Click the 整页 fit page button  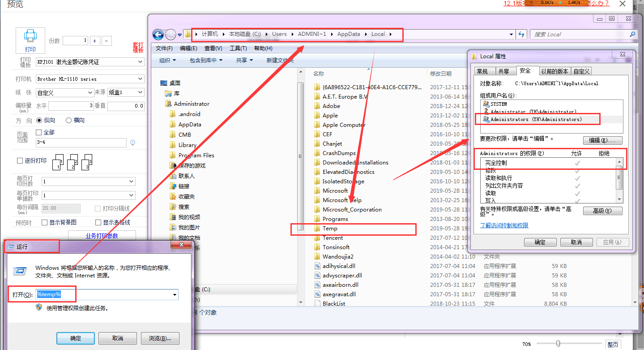click(613, 344)
